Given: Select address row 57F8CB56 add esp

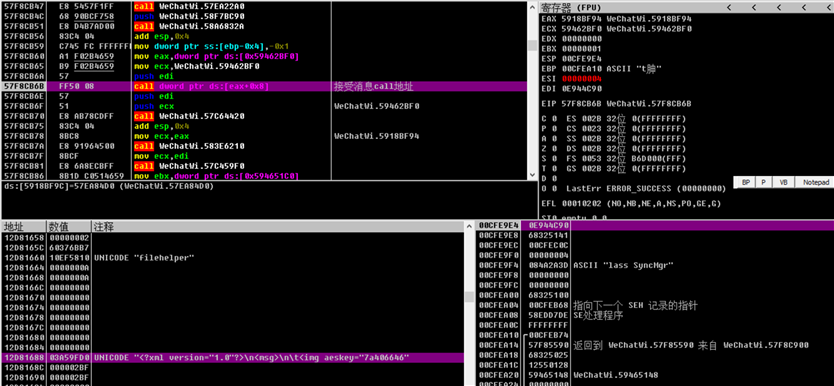Looking at the screenshot, I should 264,36.
